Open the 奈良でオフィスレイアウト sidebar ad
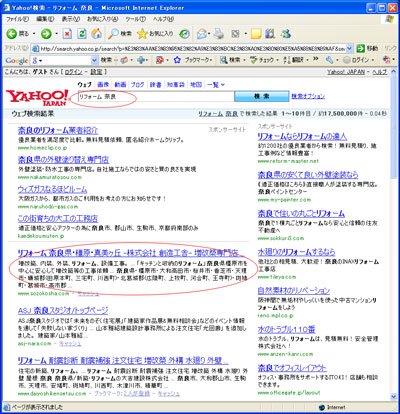This screenshot has width=400, height=414. pos(292,368)
